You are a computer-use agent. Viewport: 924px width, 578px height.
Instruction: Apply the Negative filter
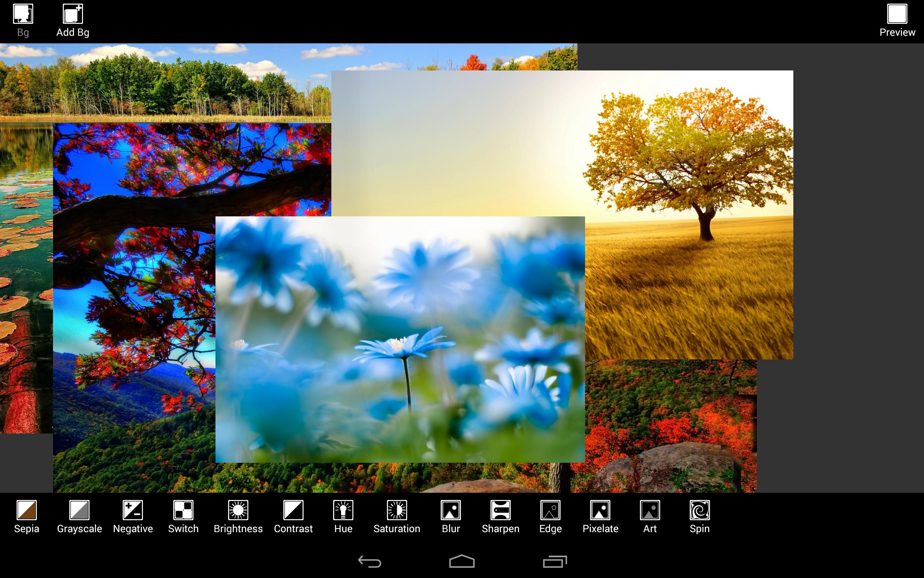(133, 517)
